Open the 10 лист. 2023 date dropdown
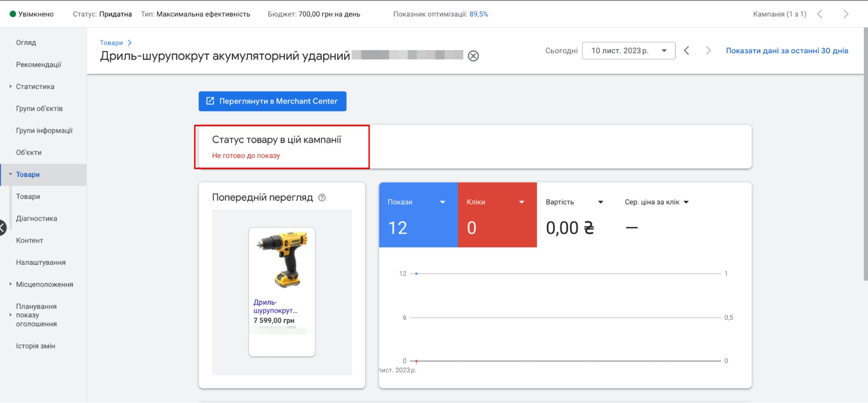 click(x=628, y=50)
